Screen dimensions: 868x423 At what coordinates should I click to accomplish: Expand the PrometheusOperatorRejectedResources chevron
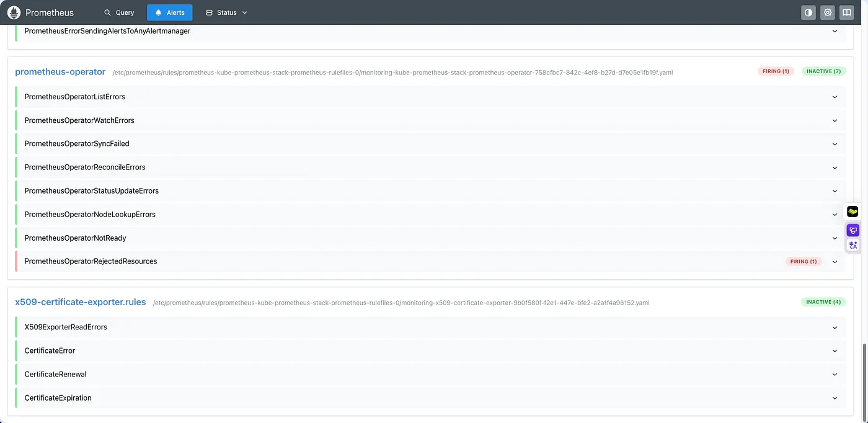pos(835,262)
